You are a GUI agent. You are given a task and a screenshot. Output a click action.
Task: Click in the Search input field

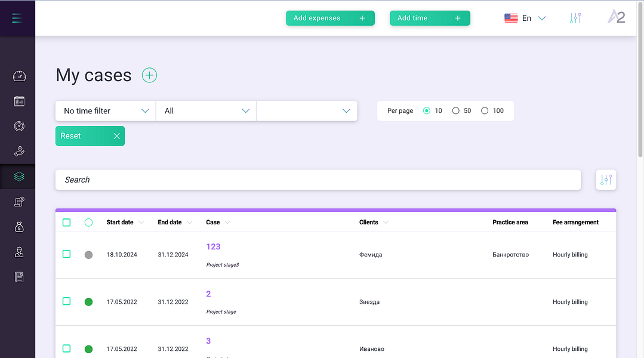(318, 180)
